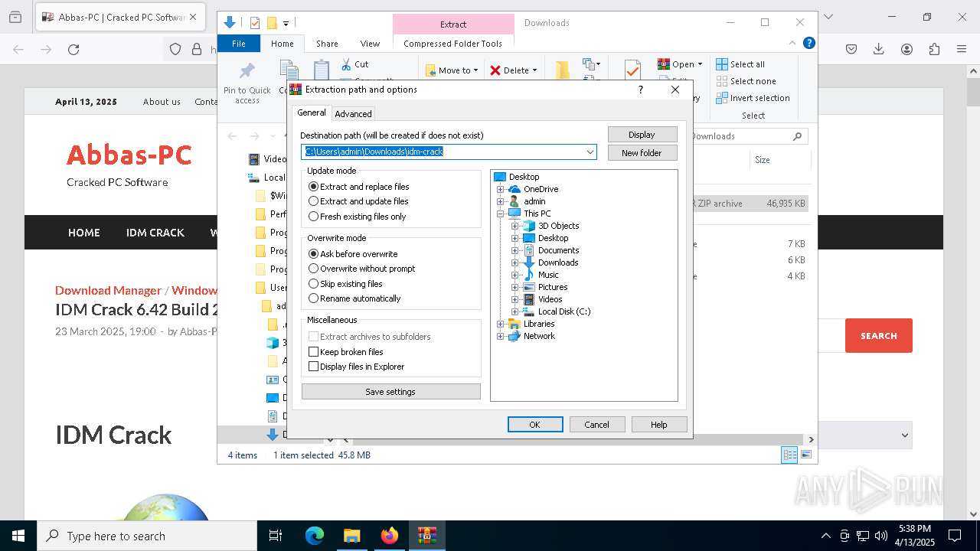Click red SEARCH button on webpage

pyautogui.click(x=879, y=336)
